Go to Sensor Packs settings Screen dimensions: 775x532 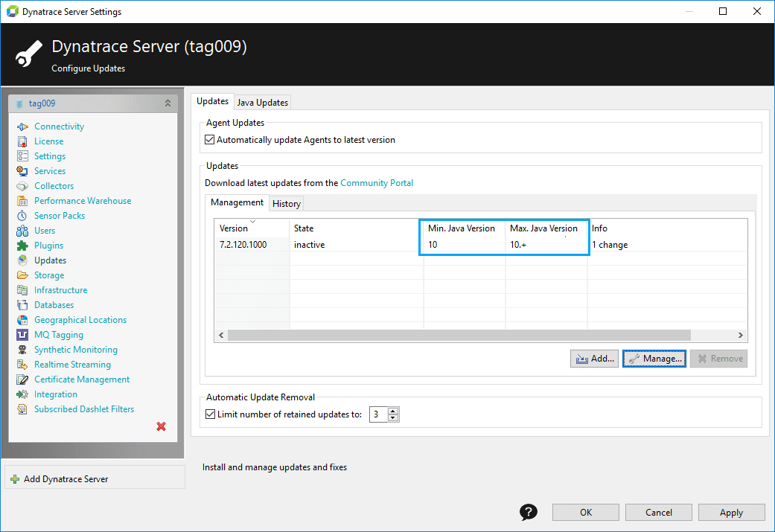tap(60, 216)
